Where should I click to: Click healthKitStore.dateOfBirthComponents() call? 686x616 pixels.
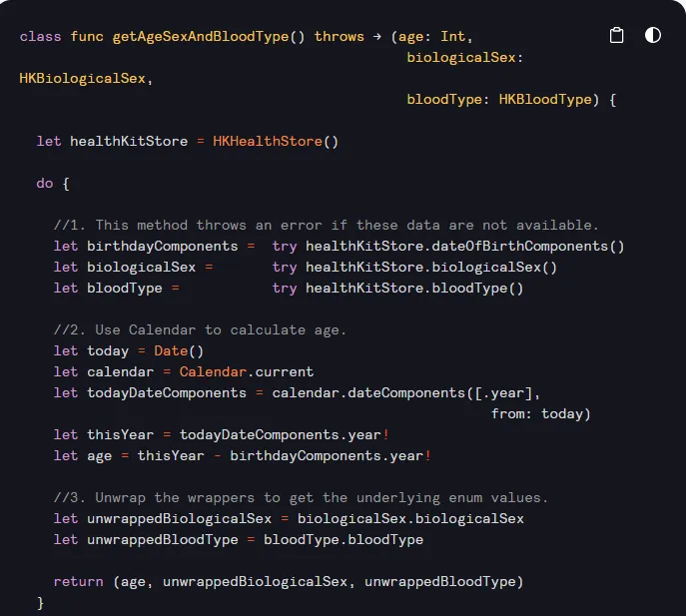[464, 246]
